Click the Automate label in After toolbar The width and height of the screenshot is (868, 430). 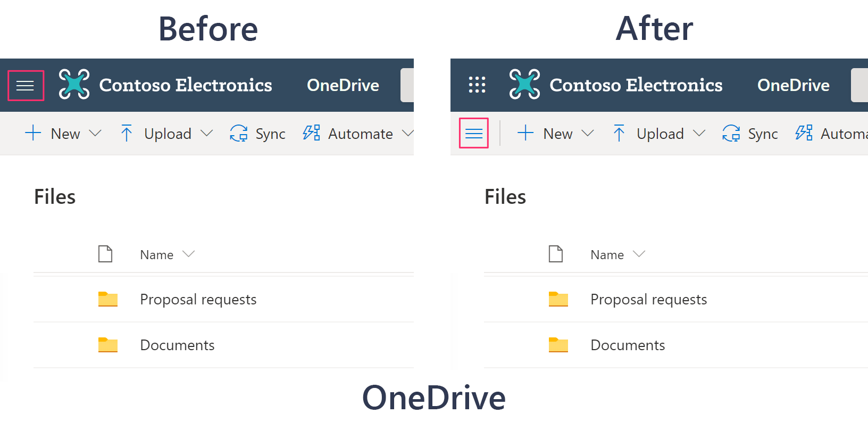(844, 134)
